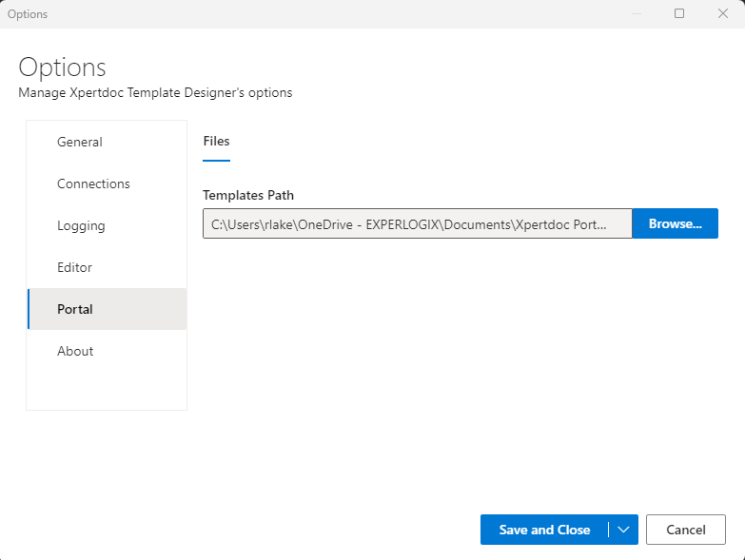Select the Logging section in sidebar
Viewport: 745px width, 560px height.
(107, 225)
